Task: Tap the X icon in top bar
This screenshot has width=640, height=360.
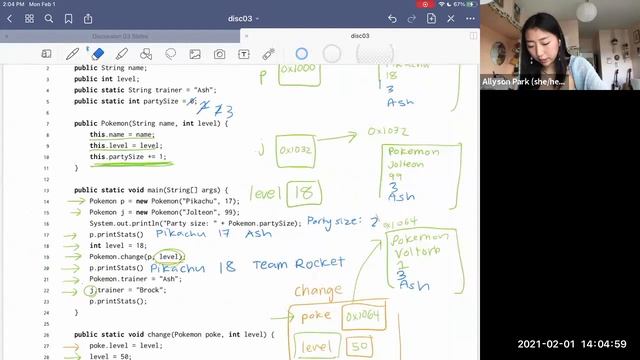Action: pos(451,19)
